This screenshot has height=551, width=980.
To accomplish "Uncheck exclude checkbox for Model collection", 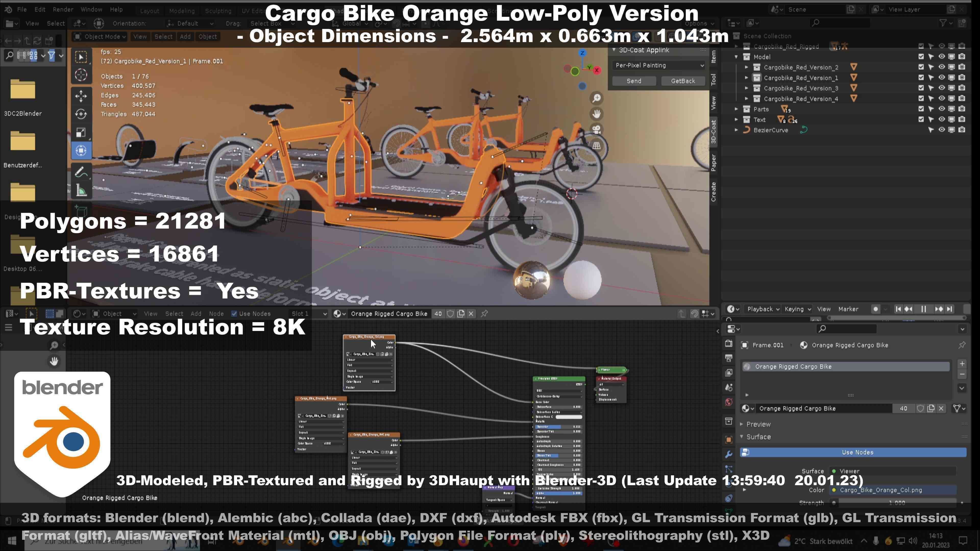I will click(921, 57).
